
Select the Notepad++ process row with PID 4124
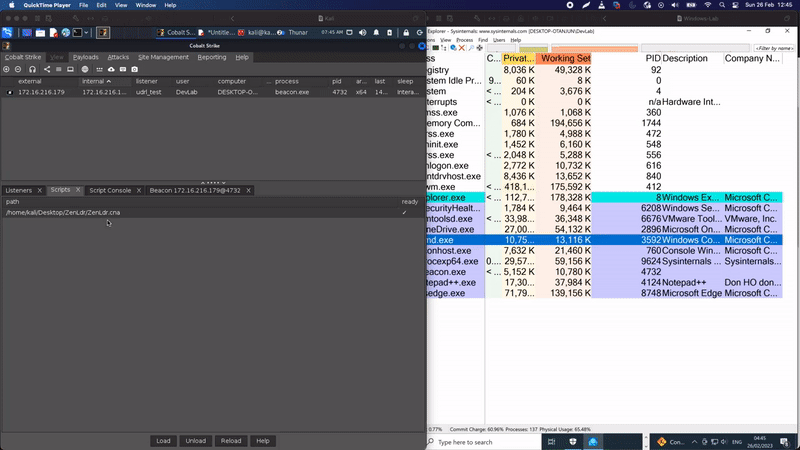click(x=604, y=283)
